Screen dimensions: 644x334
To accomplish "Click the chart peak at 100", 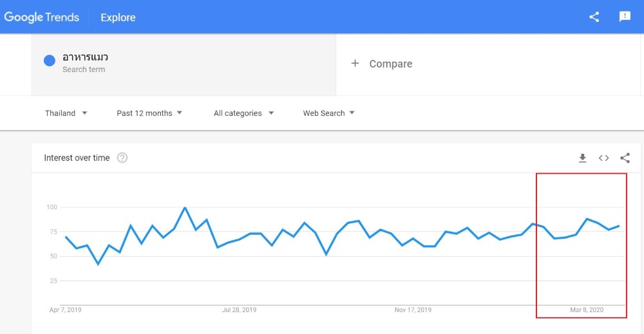I will click(x=185, y=208).
